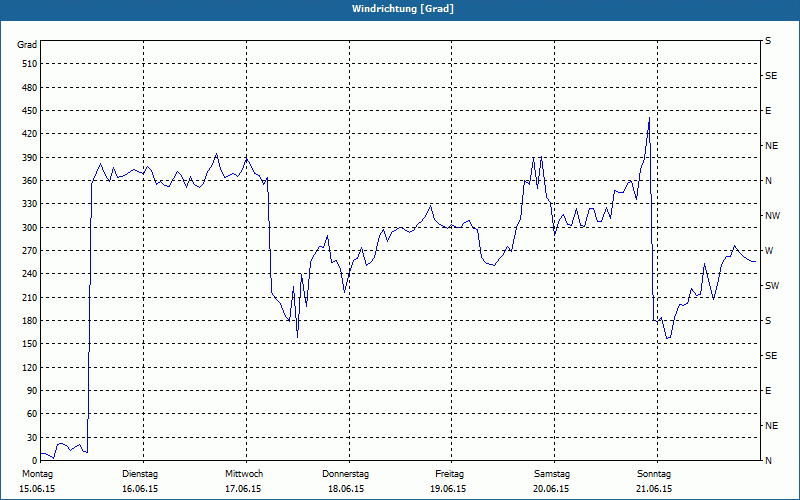Pick the 420 label on the degree axis
Image resolution: width=800 pixels, height=500 pixels.
pos(30,134)
